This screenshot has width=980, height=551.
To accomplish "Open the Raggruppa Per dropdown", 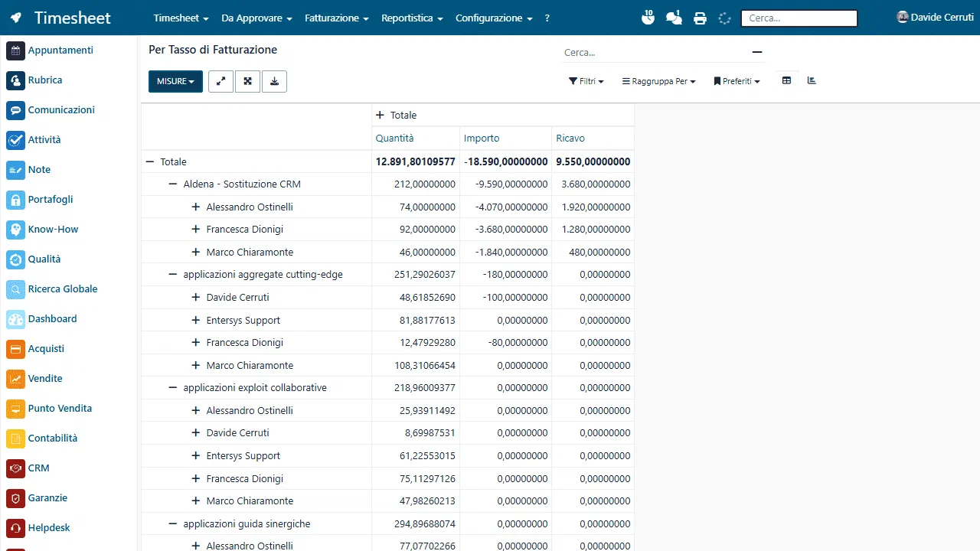I will tap(658, 81).
